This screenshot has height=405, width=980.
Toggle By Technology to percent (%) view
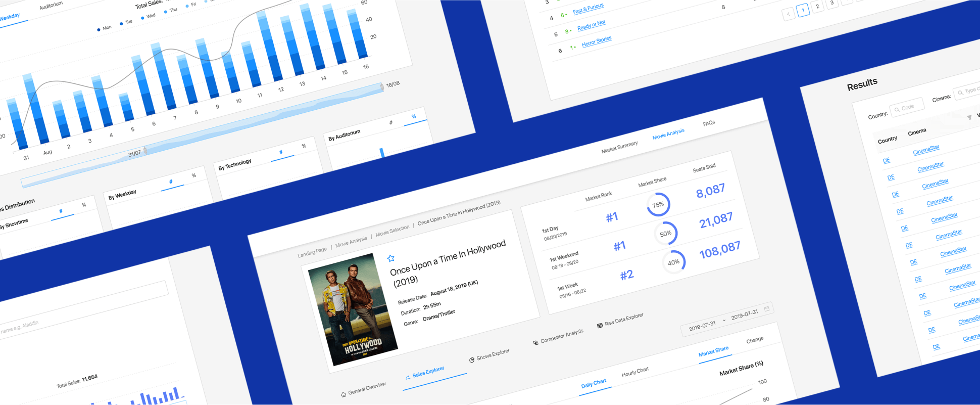304,146
